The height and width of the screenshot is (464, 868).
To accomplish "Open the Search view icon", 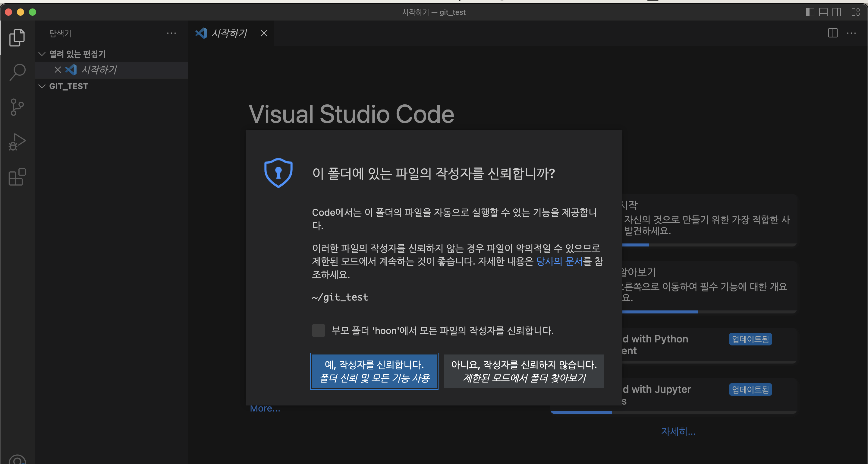I will point(17,72).
